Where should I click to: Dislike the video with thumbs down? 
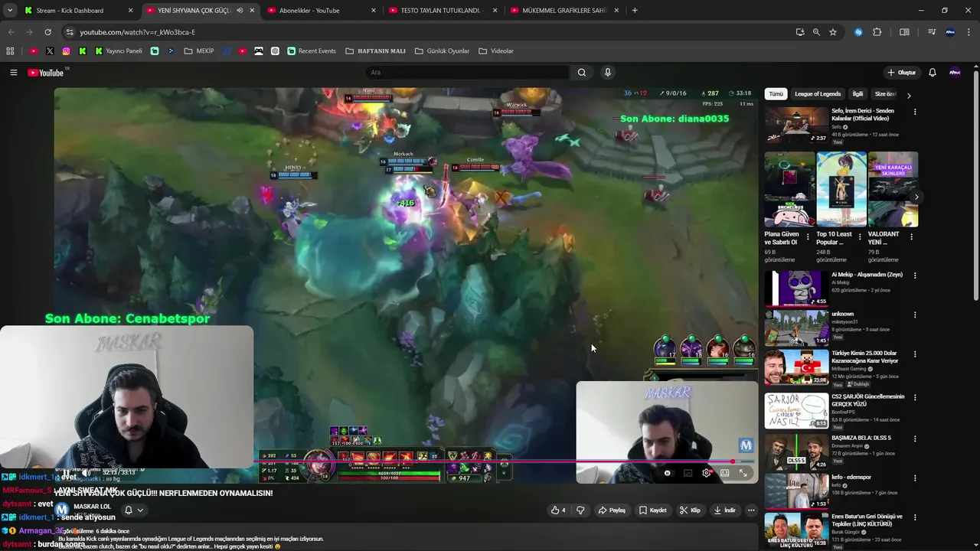(580, 510)
